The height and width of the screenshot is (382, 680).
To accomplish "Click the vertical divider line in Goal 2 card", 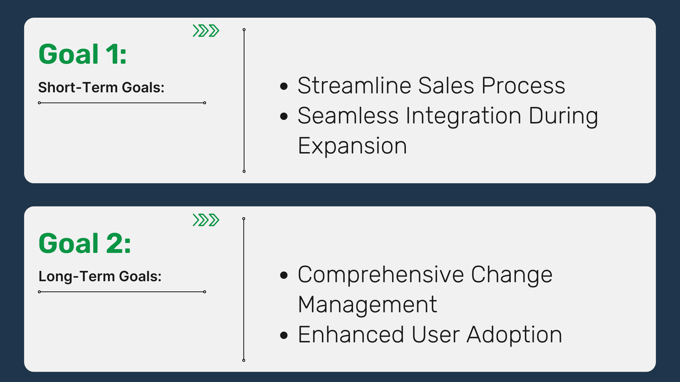I will click(x=244, y=289).
